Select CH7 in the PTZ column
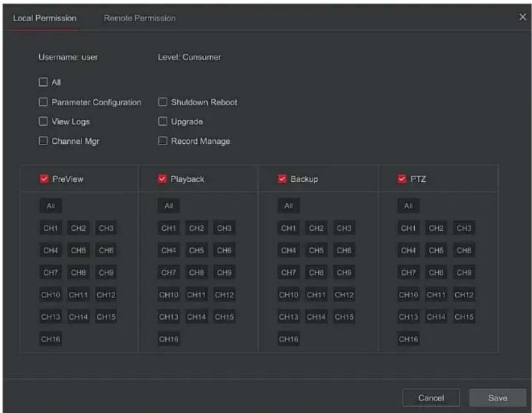532x413 pixels. (x=409, y=273)
